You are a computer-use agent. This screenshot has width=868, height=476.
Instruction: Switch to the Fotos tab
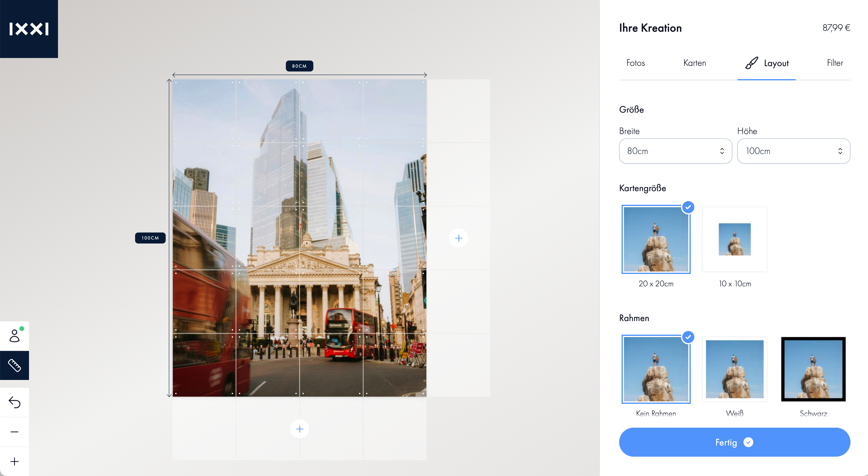(635, 63)
